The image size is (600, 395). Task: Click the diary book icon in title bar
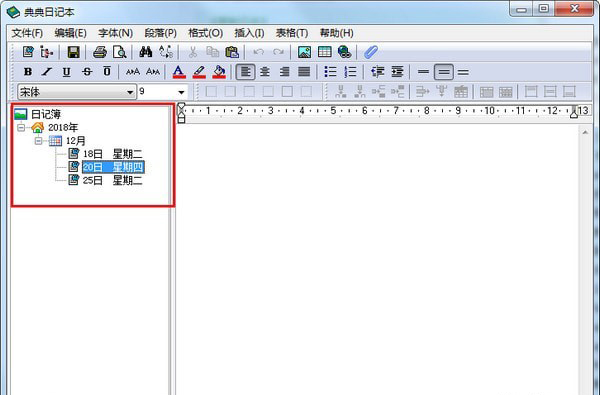point(13,12)
